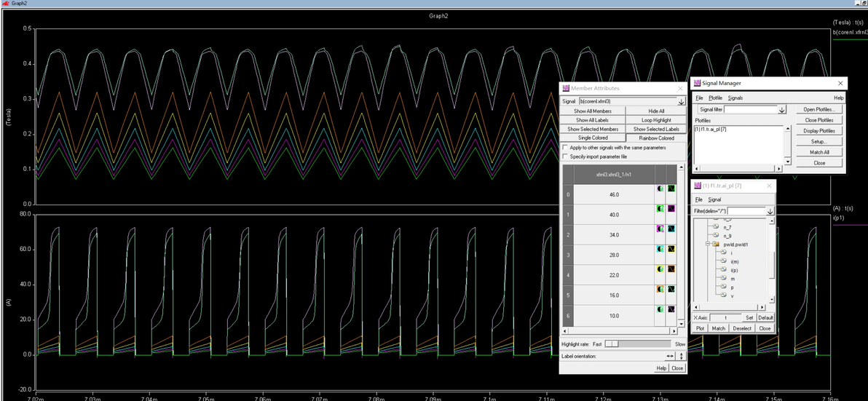The height and width of the screenshot is (401, 868).
Task: Collapse the pwld.pwld1 tree node
Action: 708,244
